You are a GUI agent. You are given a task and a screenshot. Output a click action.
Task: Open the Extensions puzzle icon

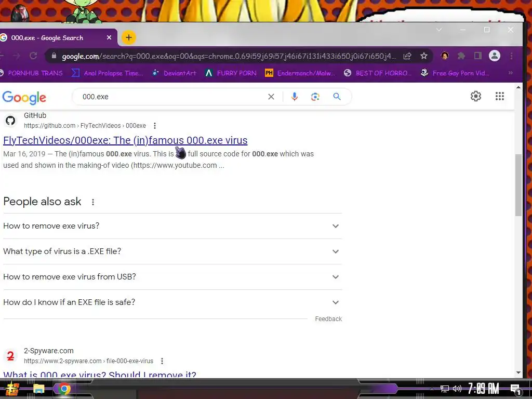coord(461,56)
